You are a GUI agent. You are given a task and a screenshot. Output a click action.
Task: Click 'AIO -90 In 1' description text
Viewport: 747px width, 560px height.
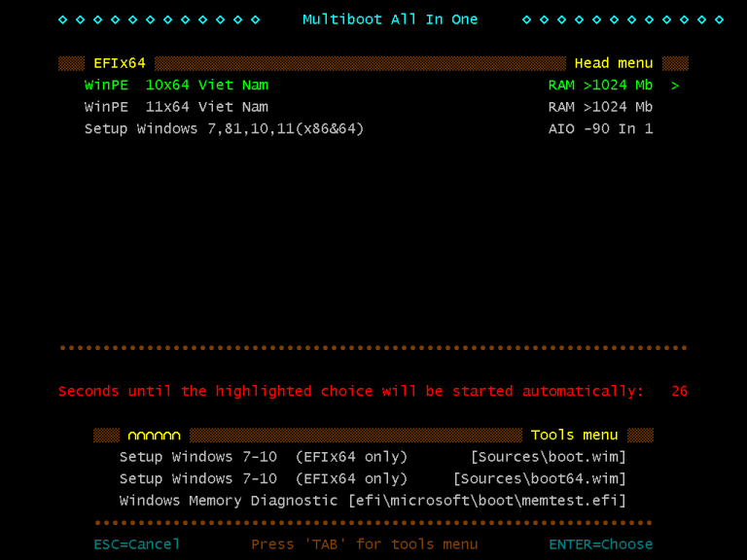click(600, 128)
